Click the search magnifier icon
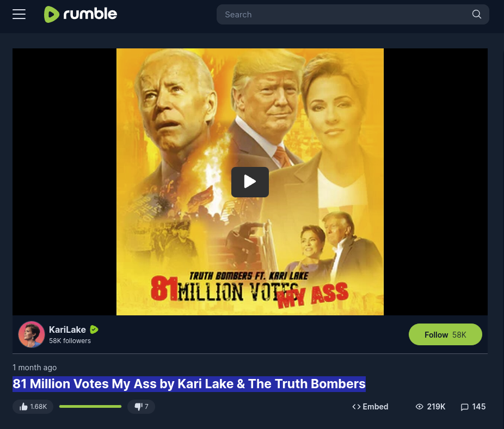 point(476,14)
